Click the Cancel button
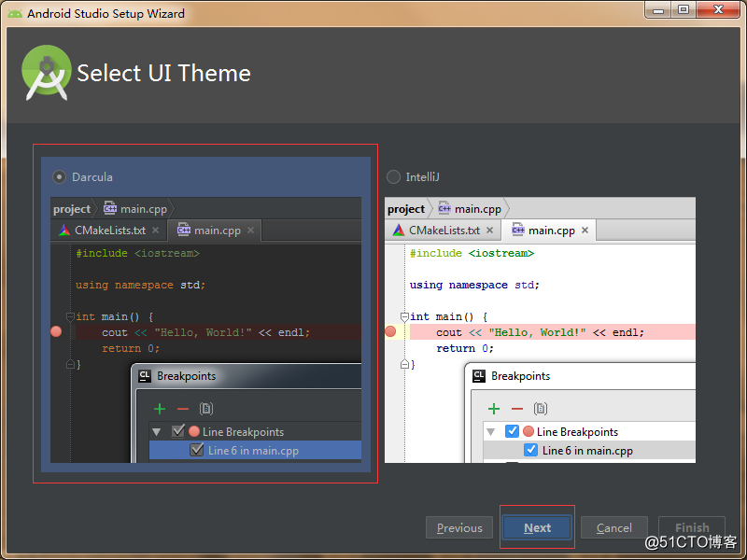This screenshot has width=747, height=560. 614,527
